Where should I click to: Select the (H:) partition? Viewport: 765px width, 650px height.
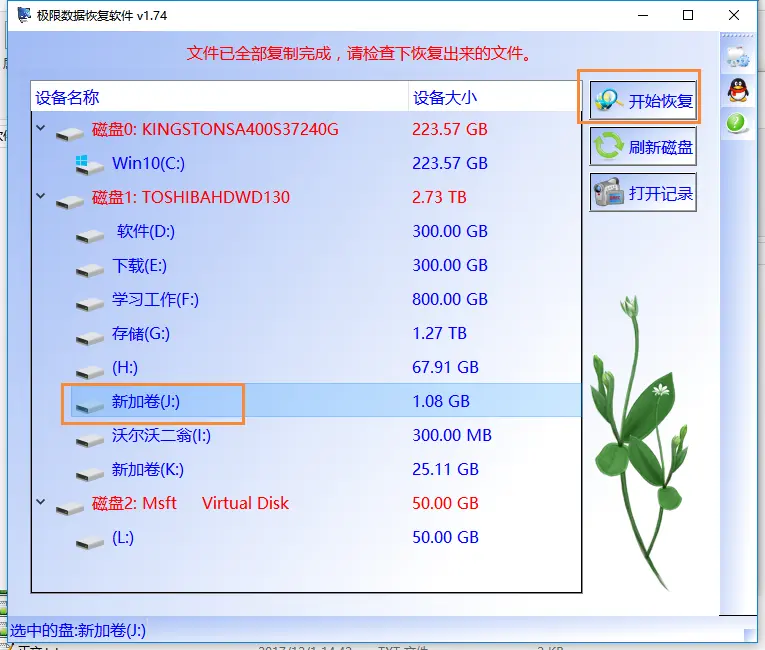pyautogui.click(x=306, y=367)
